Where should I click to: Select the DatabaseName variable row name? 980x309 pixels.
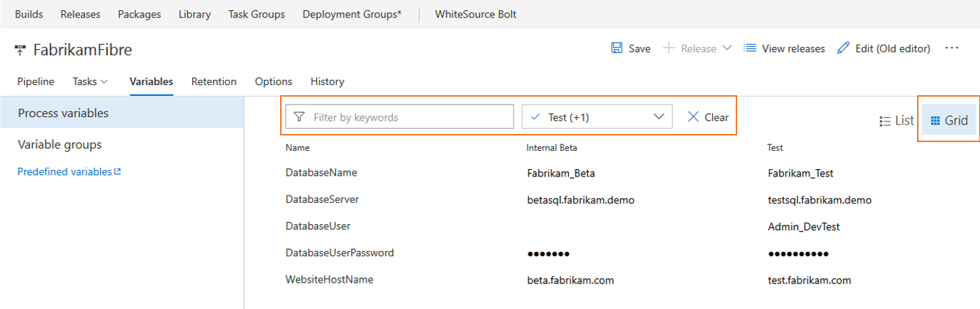tap(321, 173)
